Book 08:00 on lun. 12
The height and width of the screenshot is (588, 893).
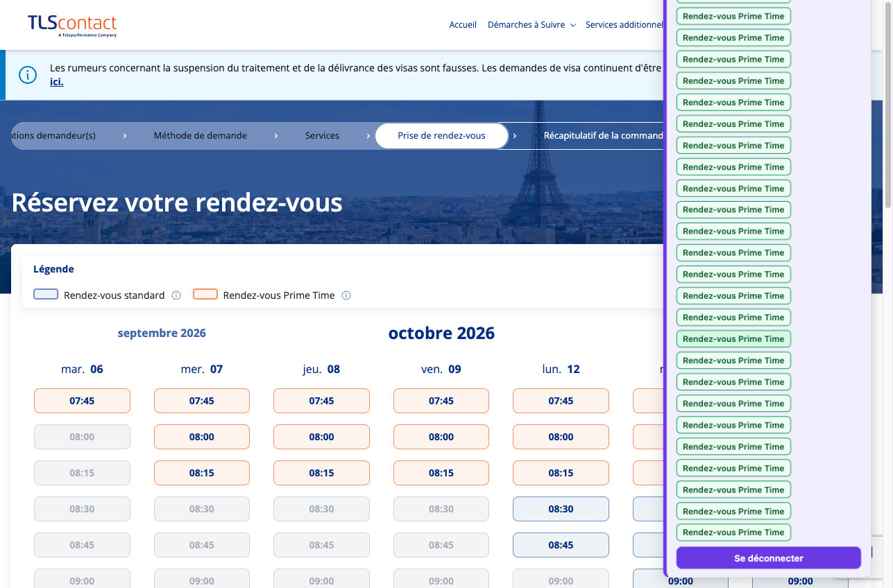(x=561, y=437)
